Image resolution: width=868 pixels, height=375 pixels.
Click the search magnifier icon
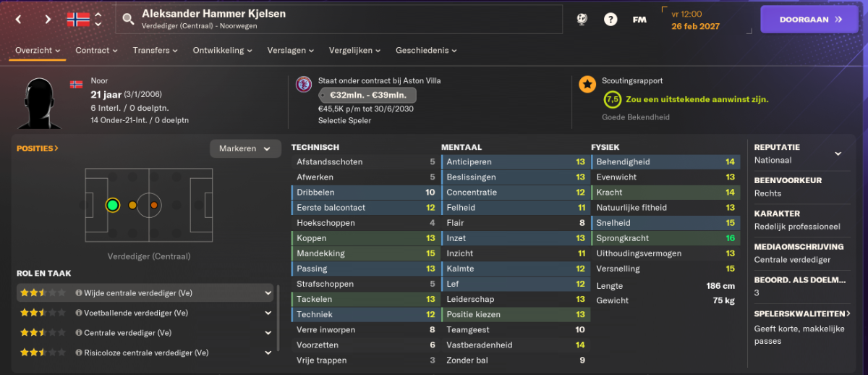click(128, 20)
